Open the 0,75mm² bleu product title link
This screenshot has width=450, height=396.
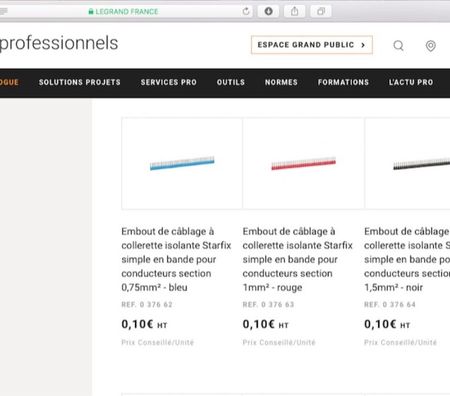176,259
